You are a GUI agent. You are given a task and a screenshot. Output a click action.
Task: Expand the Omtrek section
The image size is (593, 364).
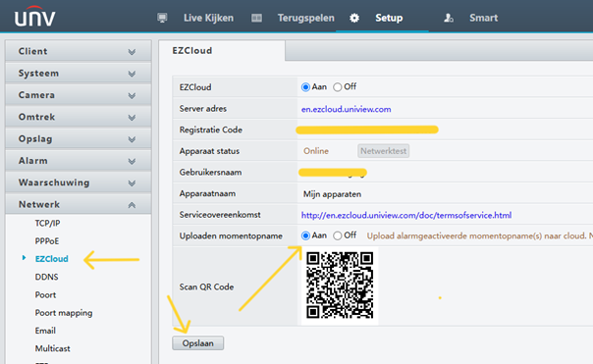79,117
